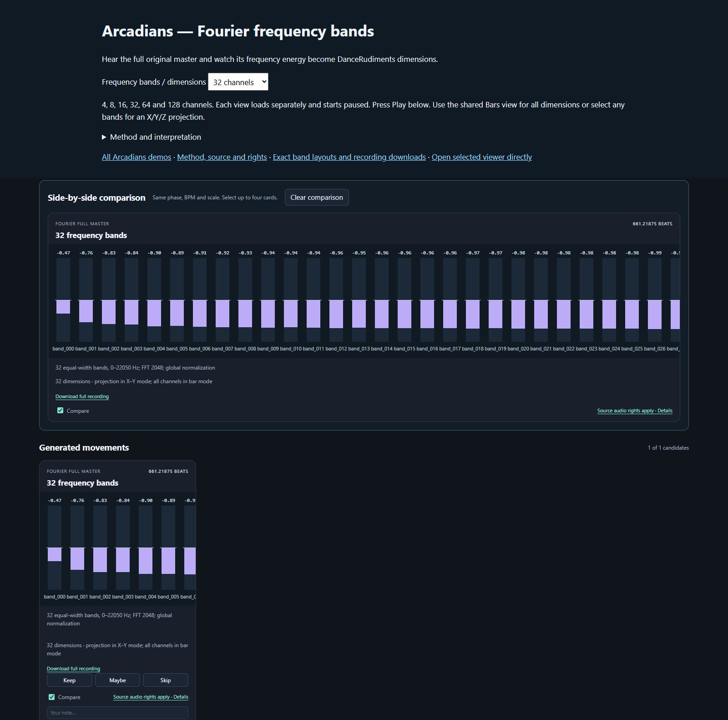Click 661.21875 BEATS in Generated movements card
Screen dimensions: 728x720
point(168,471)
